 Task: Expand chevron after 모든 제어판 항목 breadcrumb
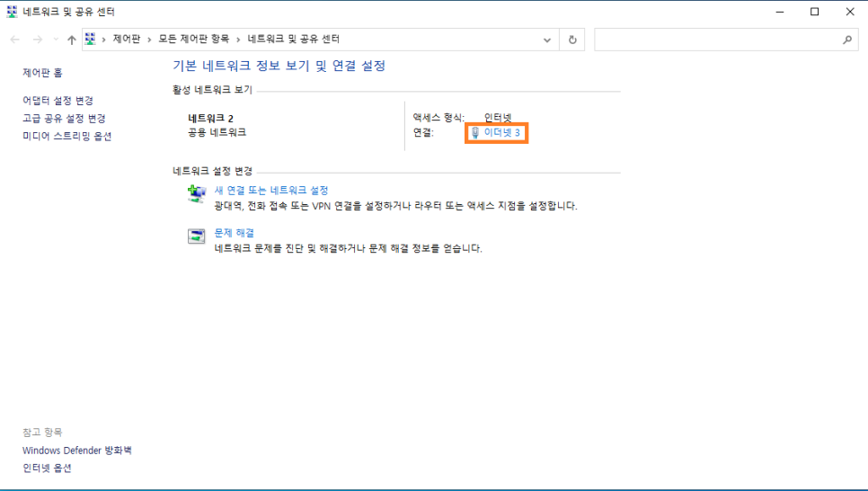239,40
